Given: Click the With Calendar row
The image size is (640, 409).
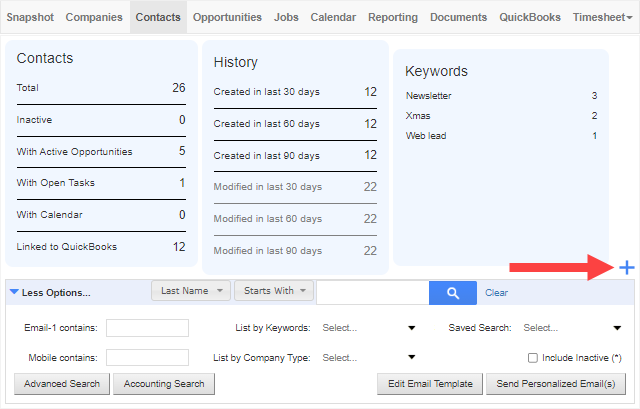Looking at the screenshot, I should pyautogui.click(x=101, y=214).
